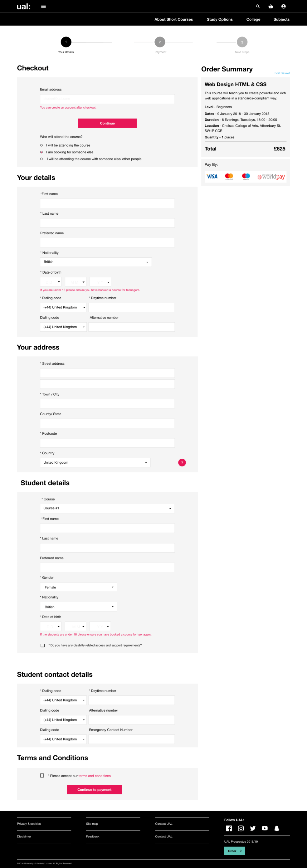Accept the terms and conditions checkbox
Viewport: 307px width, 868px height.
(42, 775)
